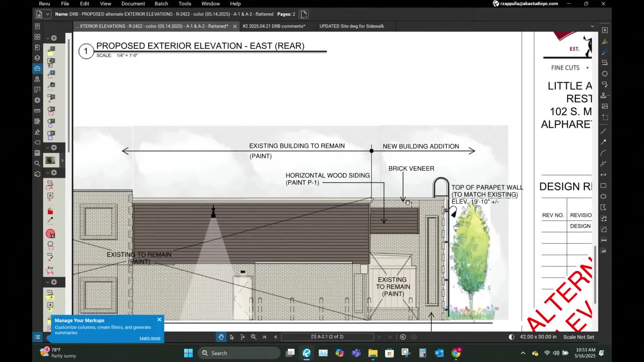Screen dimensions: 644x362
Task: Open the Spaces floor plan panel
Action: click(x=37, y=89)
